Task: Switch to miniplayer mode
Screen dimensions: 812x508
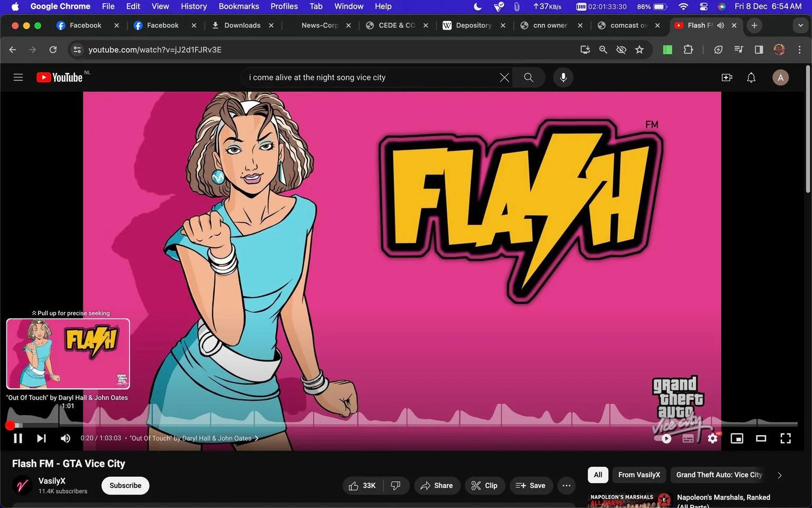Action: pos(737,438)
